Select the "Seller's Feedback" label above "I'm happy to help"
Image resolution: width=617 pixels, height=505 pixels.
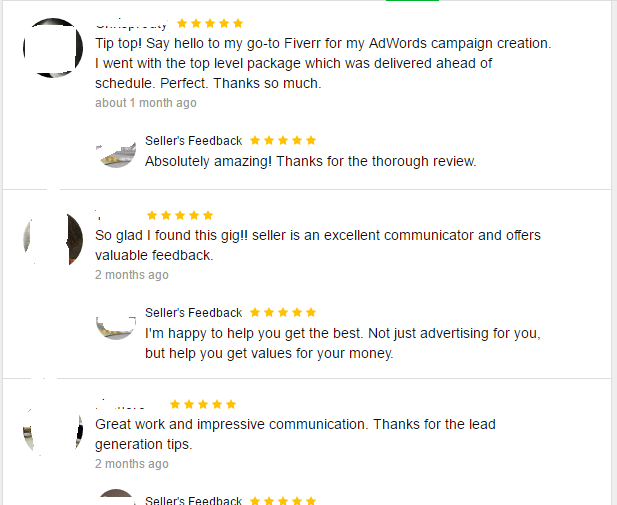193,313
